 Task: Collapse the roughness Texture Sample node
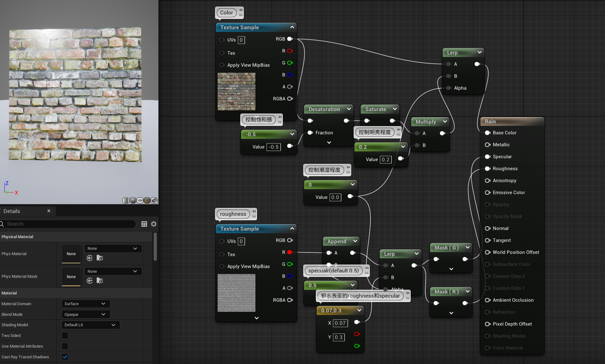pos(292,229)
